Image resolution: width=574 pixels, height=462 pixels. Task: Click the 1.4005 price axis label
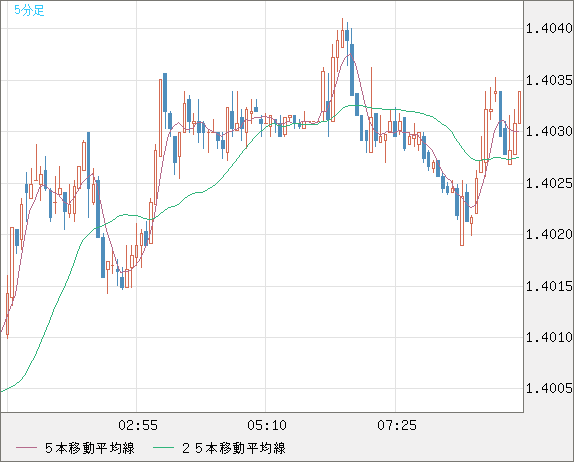click(x=549, y=388)
